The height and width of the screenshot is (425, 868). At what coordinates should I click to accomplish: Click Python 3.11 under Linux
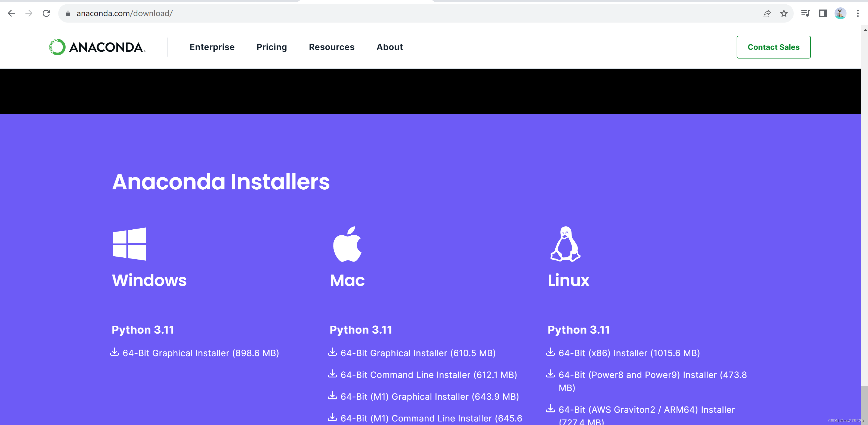579,329
